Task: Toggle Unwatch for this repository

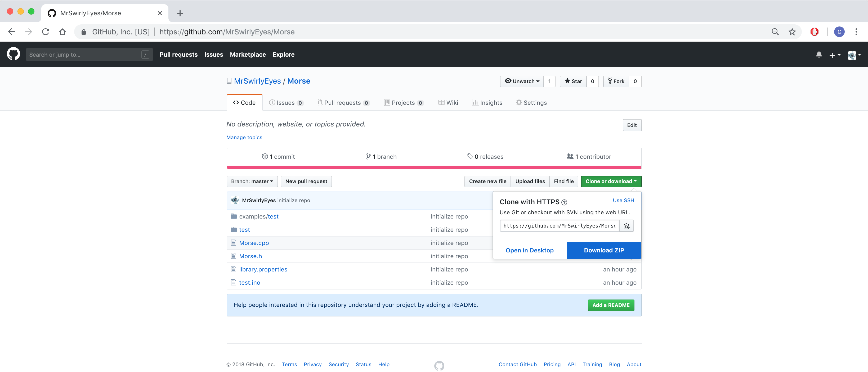Action: coord(522,81)
